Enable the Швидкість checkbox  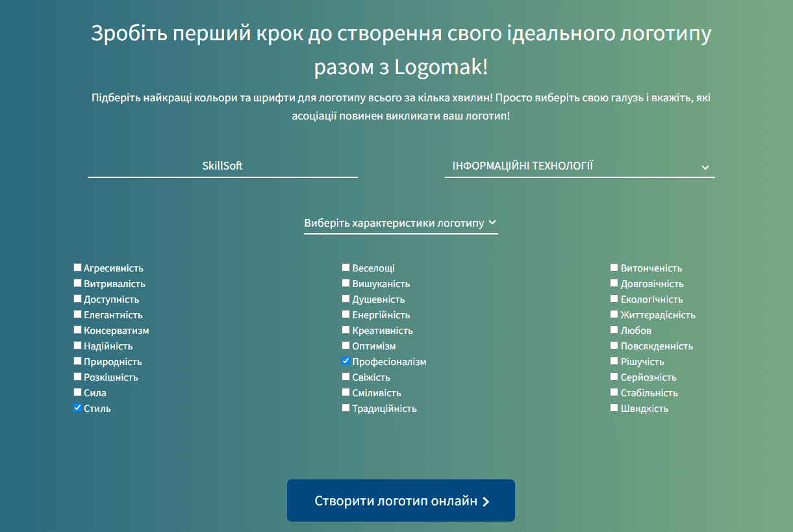[614, 407]
